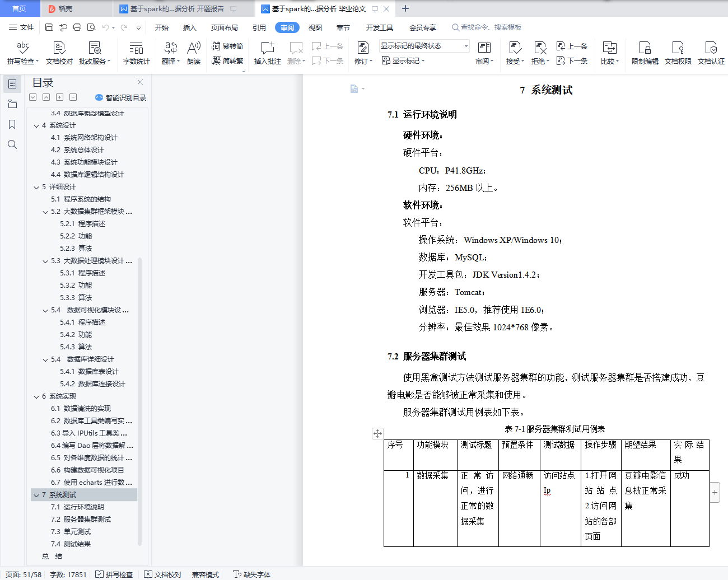
Task: Close the 目录 outline panel
Action: pyautogui.click(x=140, y=82)
